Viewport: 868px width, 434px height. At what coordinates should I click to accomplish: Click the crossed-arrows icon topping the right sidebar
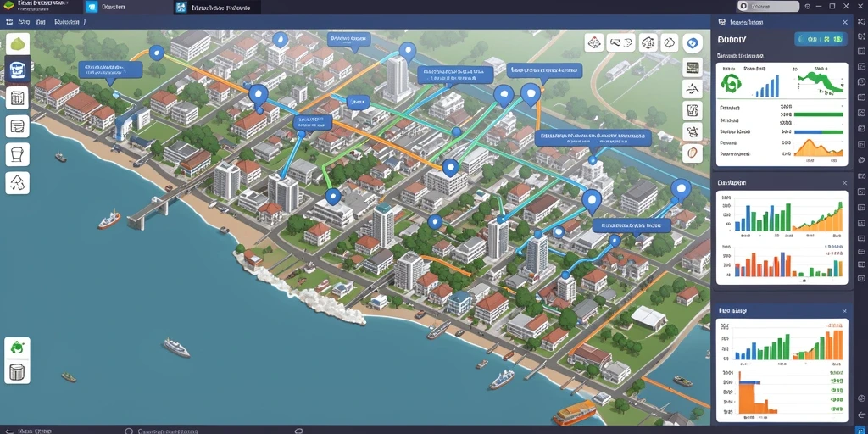[x=860, y=20]
